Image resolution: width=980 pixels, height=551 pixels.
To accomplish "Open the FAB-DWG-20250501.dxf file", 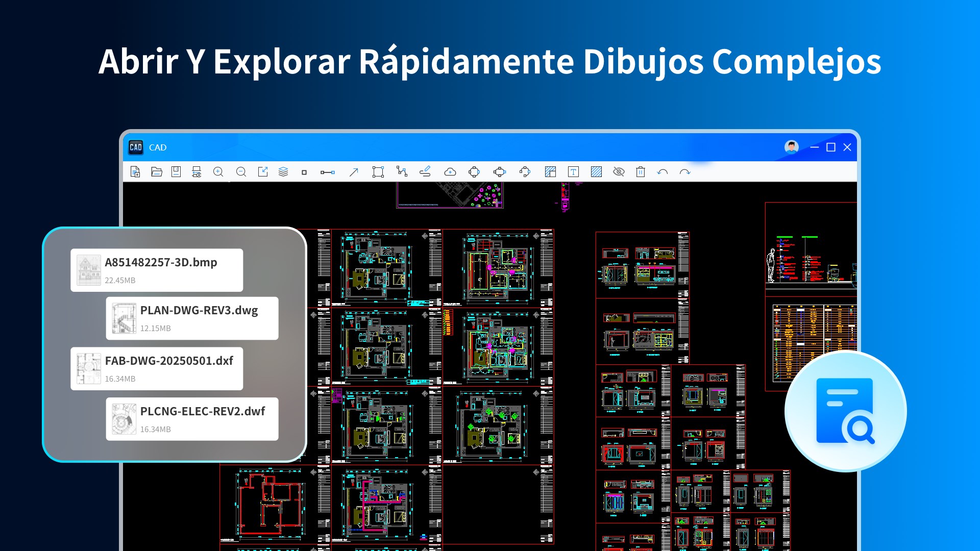I will [x=157, y=369].
